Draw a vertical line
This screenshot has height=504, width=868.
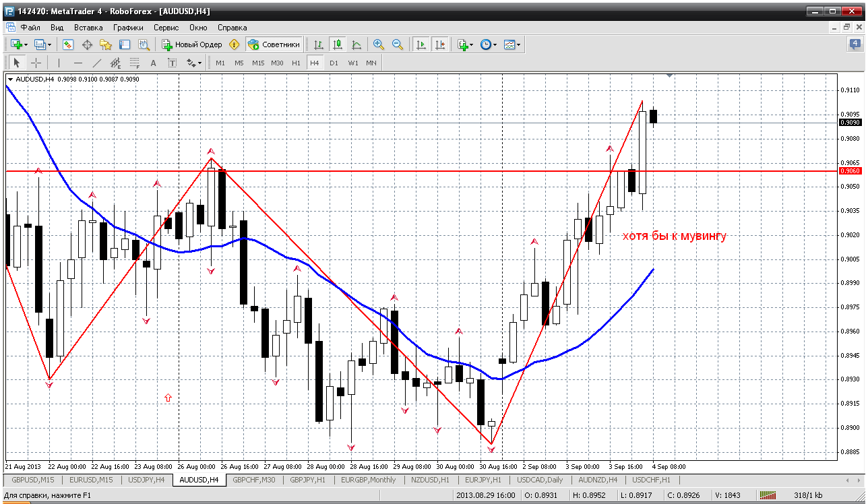point(59,63)
